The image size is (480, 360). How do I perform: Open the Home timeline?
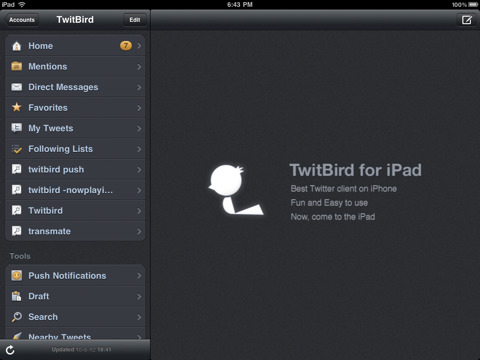coord(75,46)
